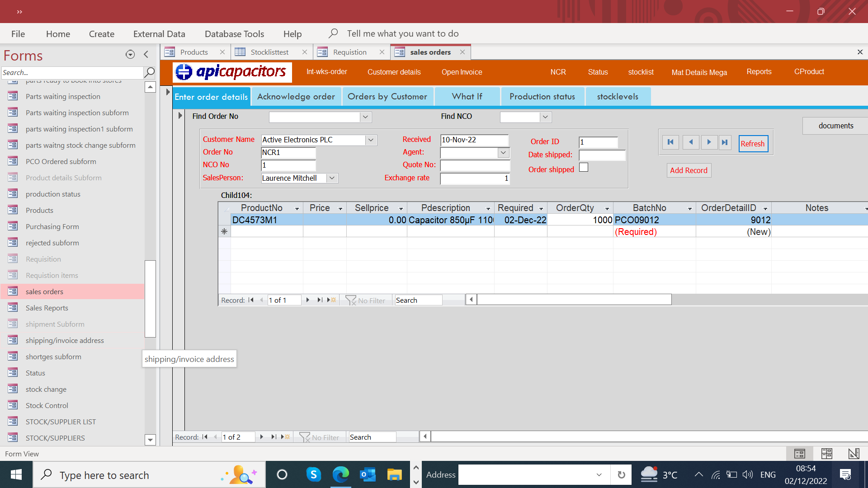Viewport: 868px width, 488px height.
Task: Switch to Design View icon in status bar
Action: click(x=854, y=453)
